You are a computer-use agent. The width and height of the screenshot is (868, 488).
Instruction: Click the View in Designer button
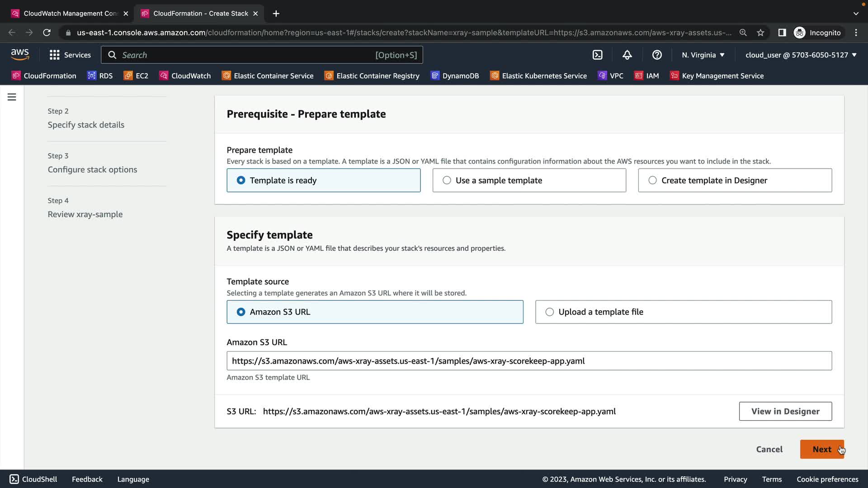pyautogui.click(x=785, y=411)
